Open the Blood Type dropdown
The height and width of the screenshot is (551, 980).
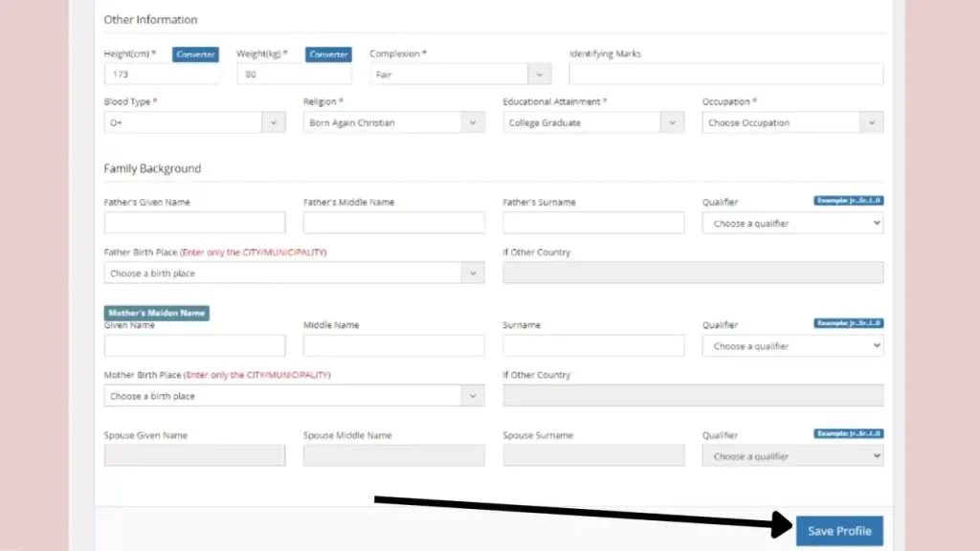point(195,122)
